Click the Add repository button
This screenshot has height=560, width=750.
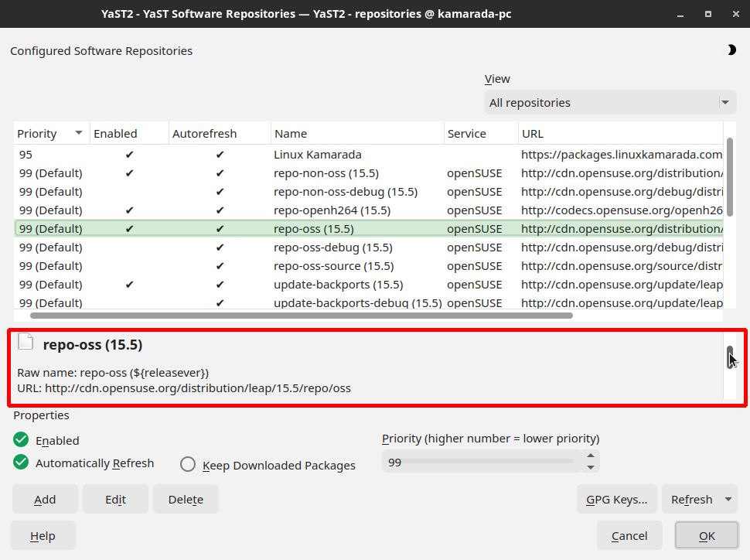[45, 499]
